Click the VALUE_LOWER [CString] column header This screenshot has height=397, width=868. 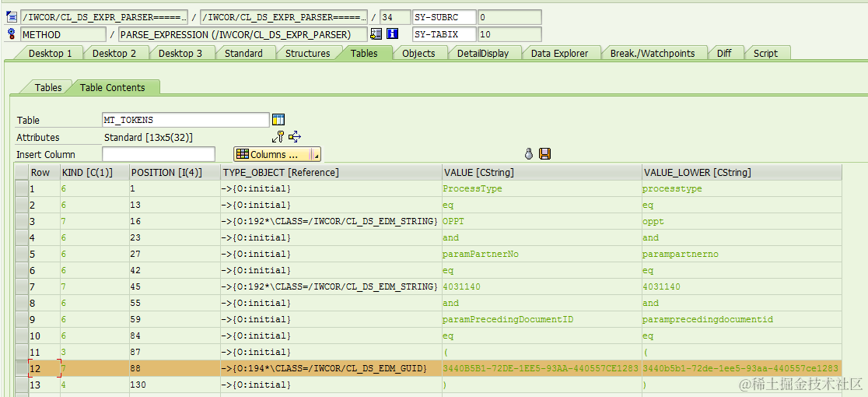point(742,172)
